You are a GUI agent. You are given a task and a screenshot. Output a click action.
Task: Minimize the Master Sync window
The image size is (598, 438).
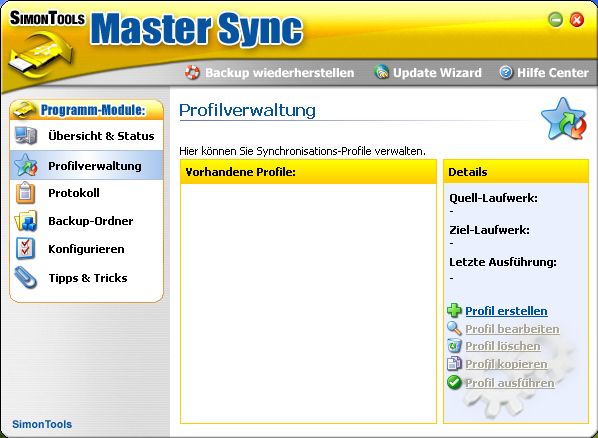click(x=555, y=19)
